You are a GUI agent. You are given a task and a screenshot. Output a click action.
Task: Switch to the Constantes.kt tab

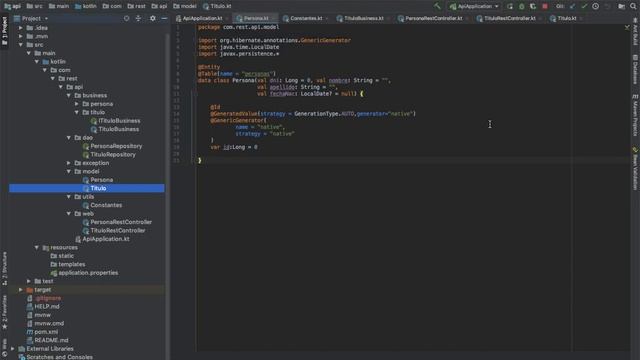[305, 18]
